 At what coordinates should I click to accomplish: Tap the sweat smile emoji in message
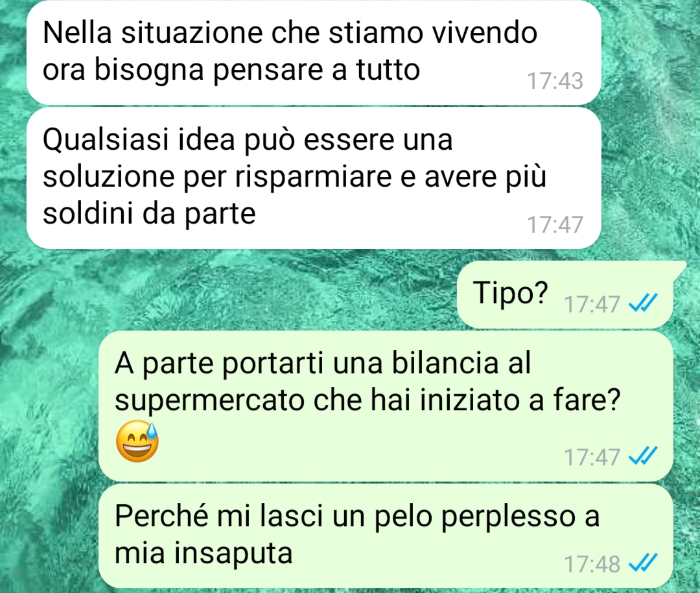[x=137, y=441]
